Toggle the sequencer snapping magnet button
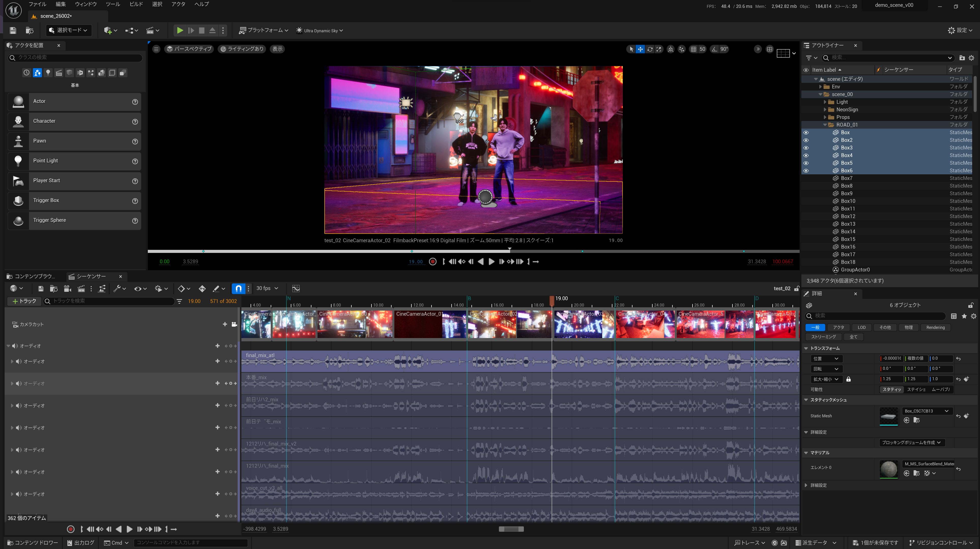 click(238, 288)
